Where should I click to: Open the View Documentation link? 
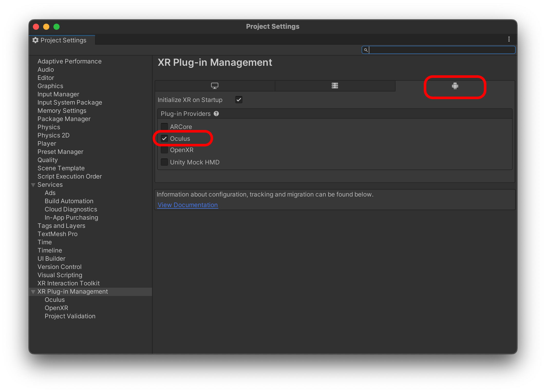[x=187, y=205]
